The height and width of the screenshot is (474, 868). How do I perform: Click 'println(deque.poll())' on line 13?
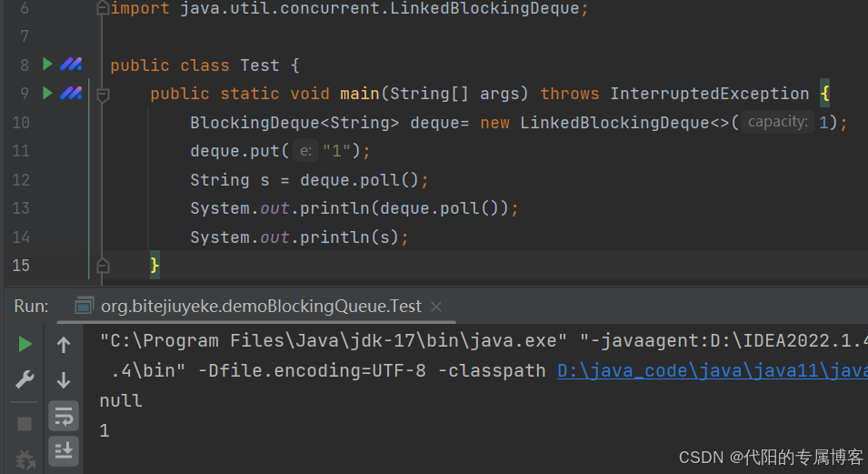pos(404,208)
